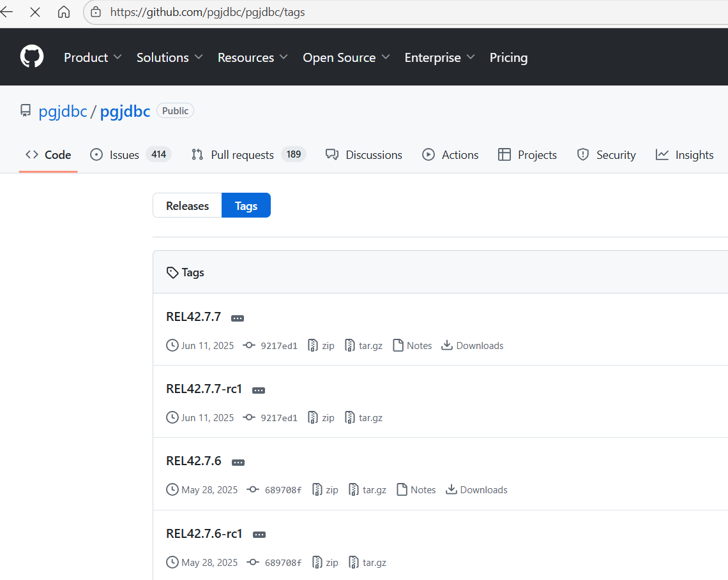The height and width of the screenshot is (580, 728).
Task: Expand ellipsis next to REL42.7.7-rc1
Action: [259, 390]
